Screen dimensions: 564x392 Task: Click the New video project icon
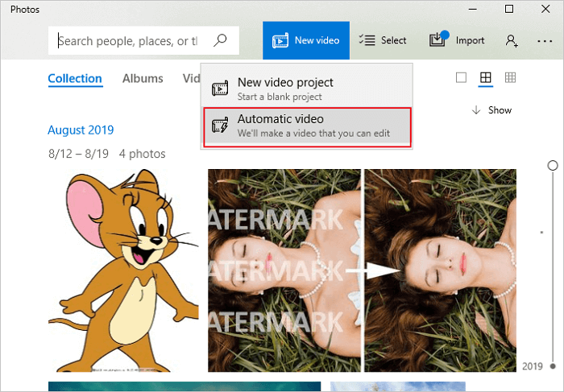coord(219,88)
